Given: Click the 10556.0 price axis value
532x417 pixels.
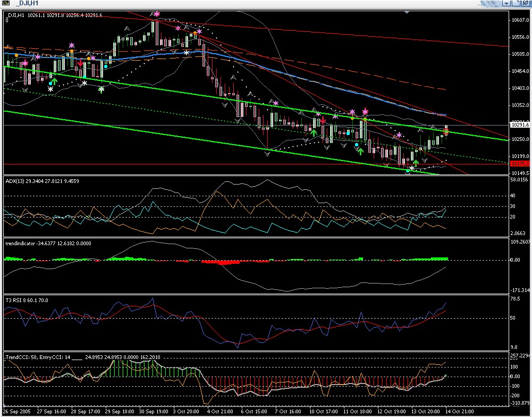Looking at the screenshot, I should (520, 37).
